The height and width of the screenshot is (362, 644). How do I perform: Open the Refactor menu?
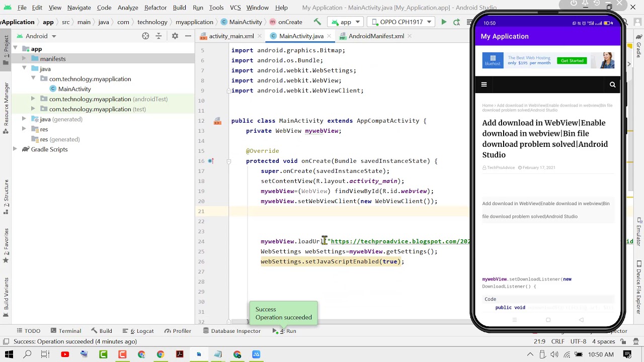coord(155,8)
